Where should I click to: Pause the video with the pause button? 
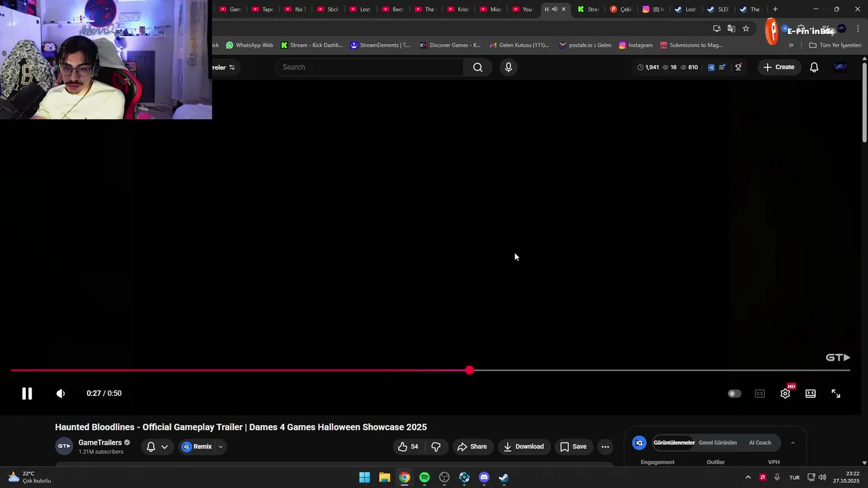click(x=27, y=393)
